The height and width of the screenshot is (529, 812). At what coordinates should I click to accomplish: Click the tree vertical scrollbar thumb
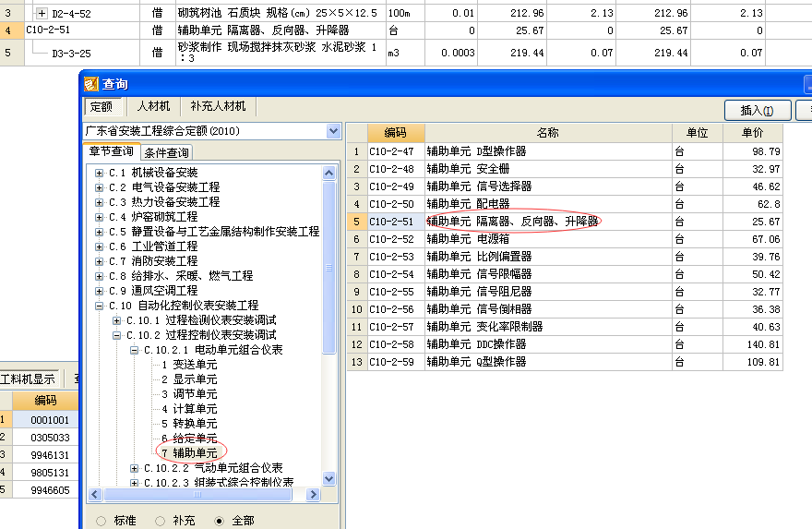[x=328, y=268]
